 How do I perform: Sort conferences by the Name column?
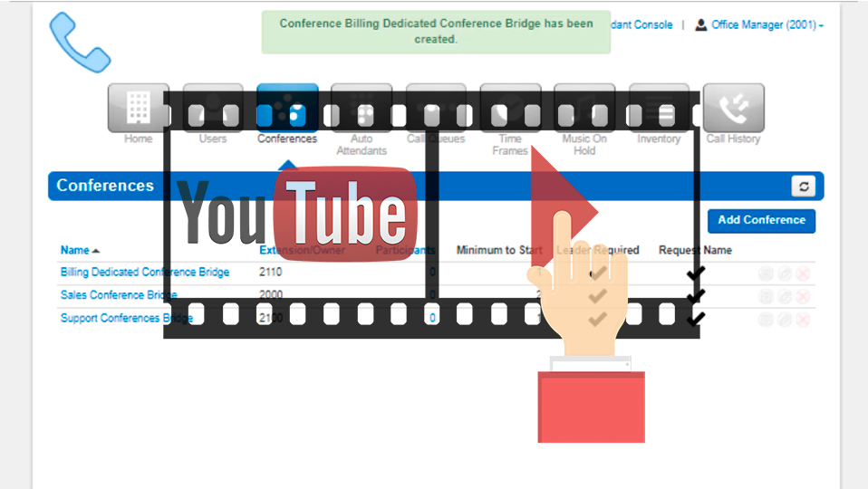pyautogui.click(x=75, y=250)
